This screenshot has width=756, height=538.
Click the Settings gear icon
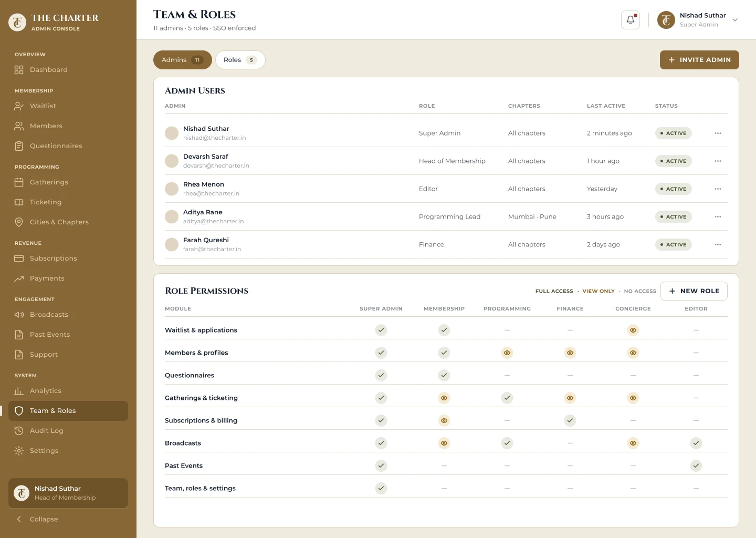[x=19, y=451]
